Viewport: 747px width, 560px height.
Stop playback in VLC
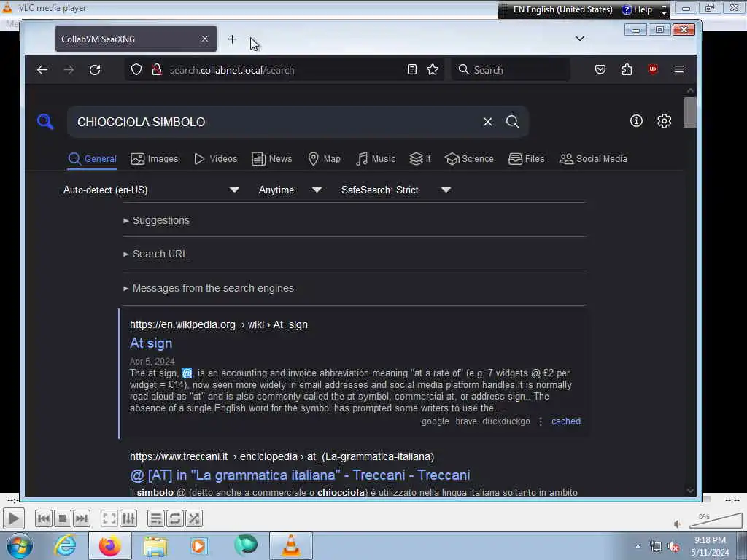coord(63,518)
